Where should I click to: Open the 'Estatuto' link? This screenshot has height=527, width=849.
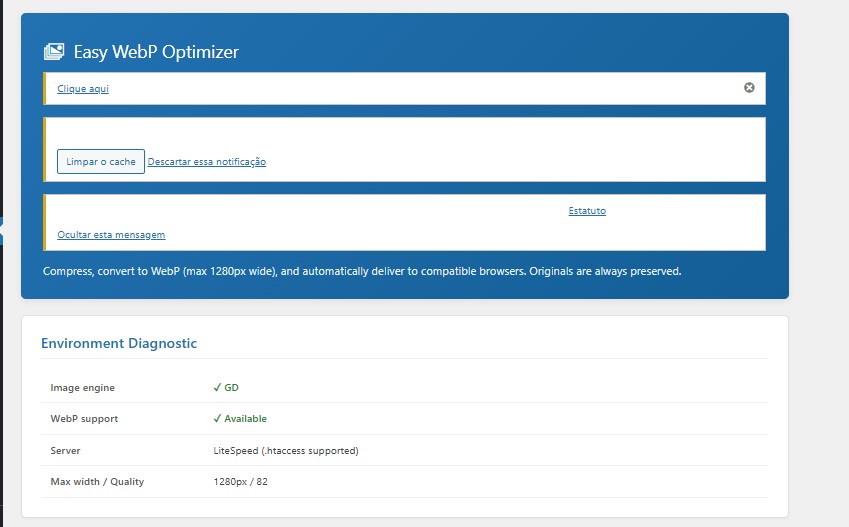(x=587, y=211)
